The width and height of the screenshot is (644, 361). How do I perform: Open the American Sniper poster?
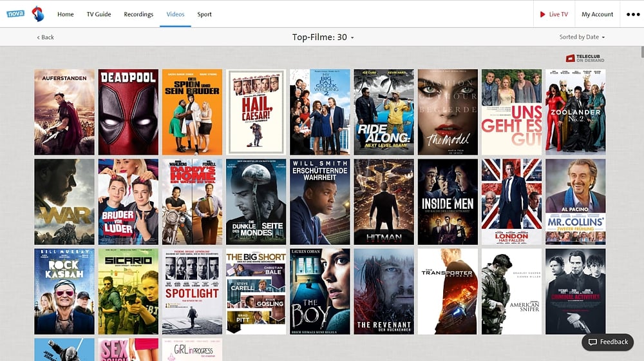[x=512, y=291]
